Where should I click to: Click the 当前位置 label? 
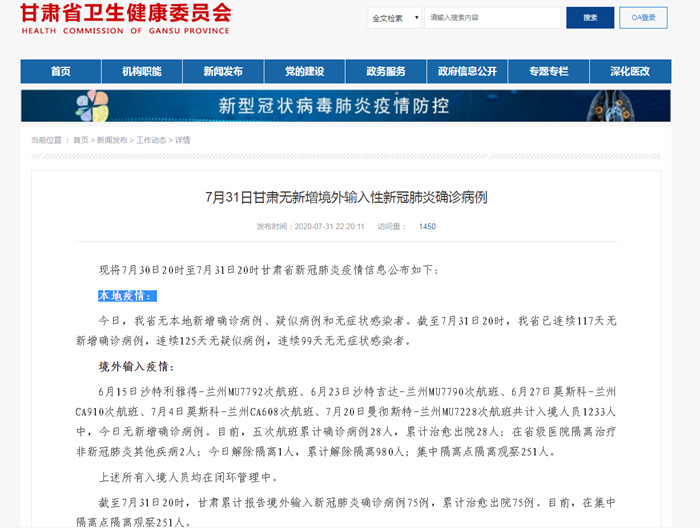point(46,140)
